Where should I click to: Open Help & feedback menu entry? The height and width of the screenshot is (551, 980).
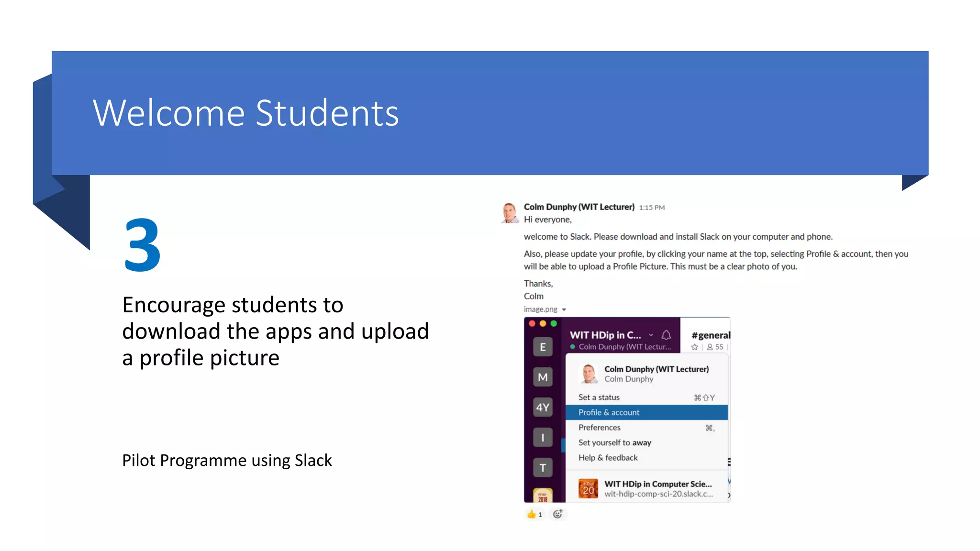pyautogui.click(x=646, y=458)
